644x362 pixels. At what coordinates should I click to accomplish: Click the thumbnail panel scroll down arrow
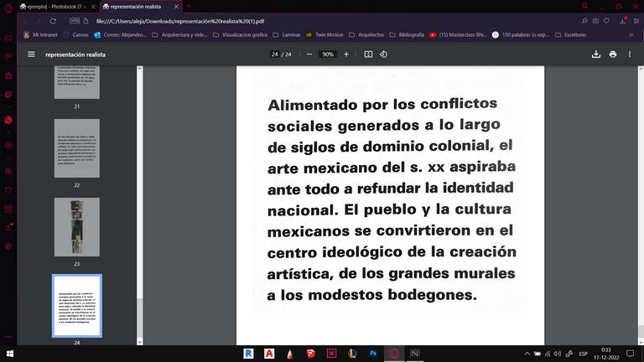pyautogui.click(x=140, y=342)
